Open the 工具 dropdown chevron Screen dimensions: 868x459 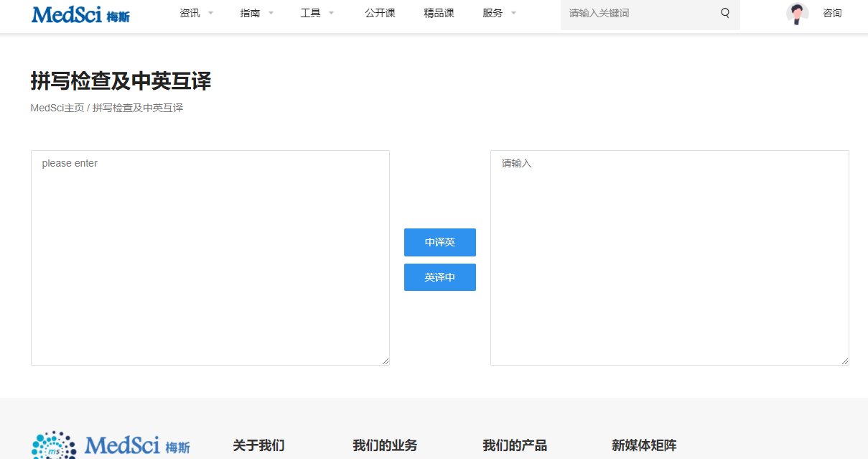[331, 12]
